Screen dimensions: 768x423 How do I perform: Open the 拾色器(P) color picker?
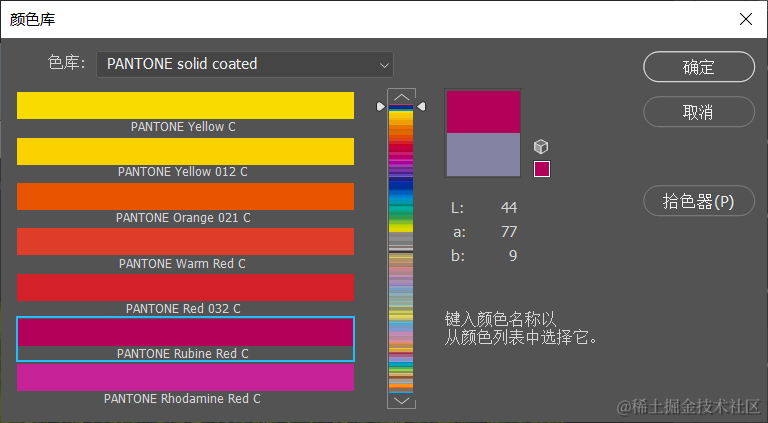[699, 201]
